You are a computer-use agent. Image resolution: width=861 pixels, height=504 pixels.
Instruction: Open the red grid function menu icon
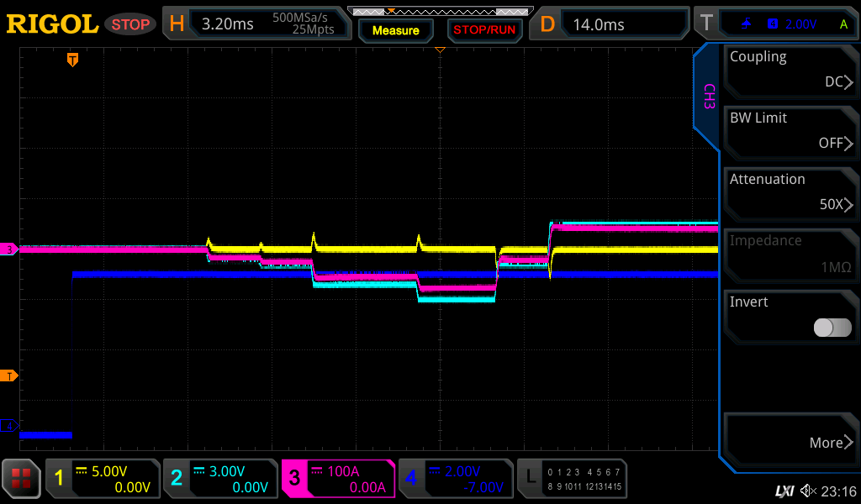point(21,479)
